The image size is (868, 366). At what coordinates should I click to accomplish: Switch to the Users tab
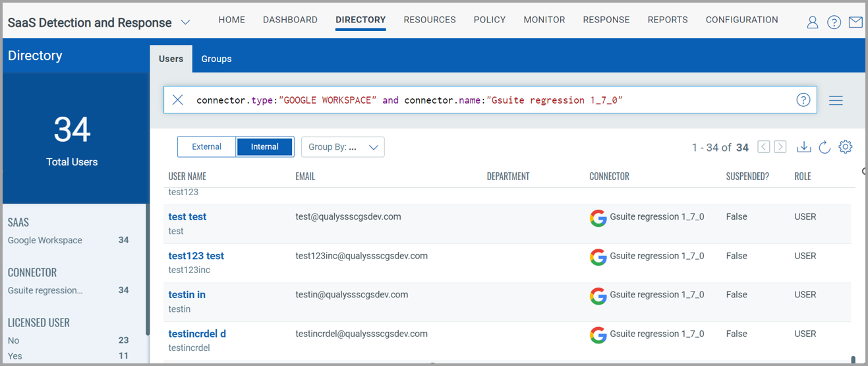[x=171, y=59]
